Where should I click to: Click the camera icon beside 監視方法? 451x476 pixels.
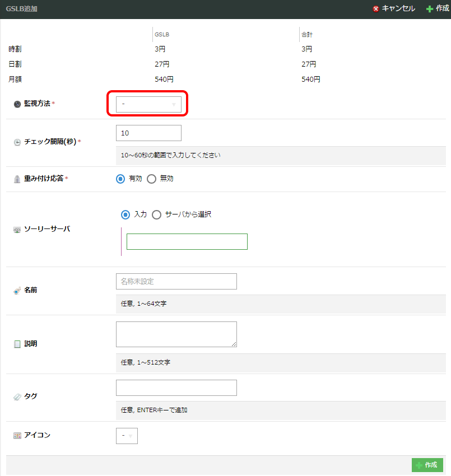17,104
